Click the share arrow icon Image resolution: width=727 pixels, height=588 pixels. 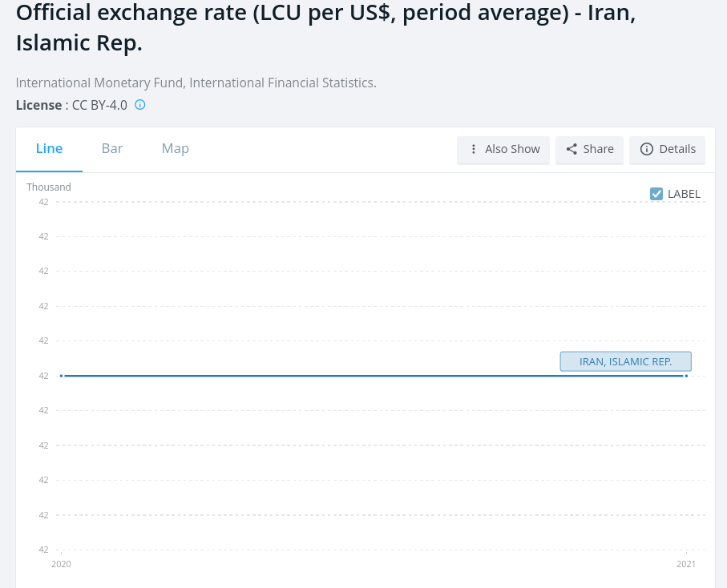click(572, 149)
